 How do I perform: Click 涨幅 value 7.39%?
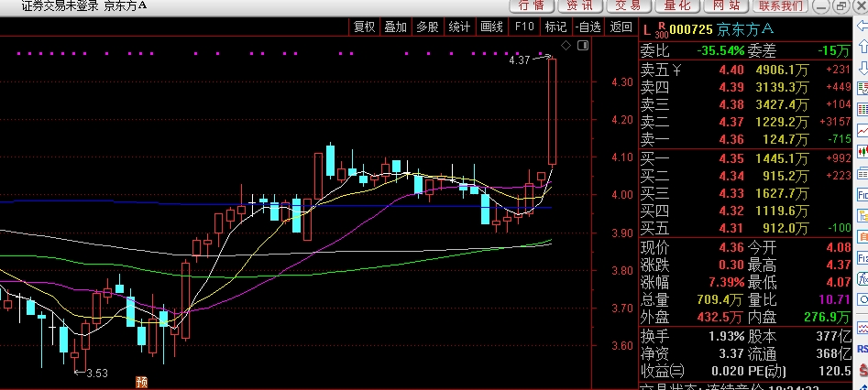(727, 282)
